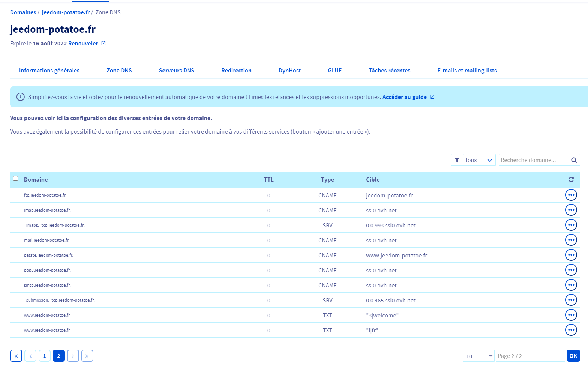Viewport: 588px width, 370px height.
Task: Click the Recherche domaine search field
Action: 533,160
